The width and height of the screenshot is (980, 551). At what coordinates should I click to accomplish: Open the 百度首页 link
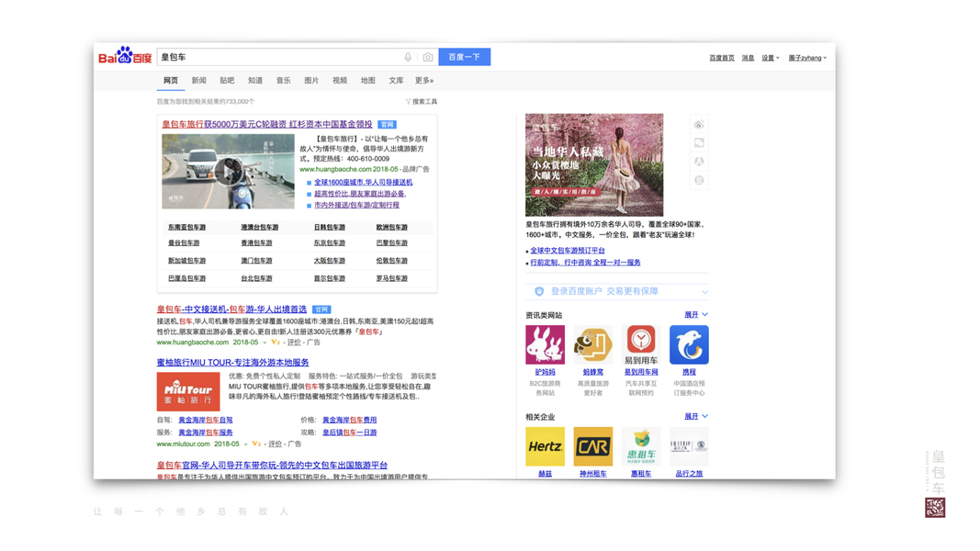(x=722, y=58)
